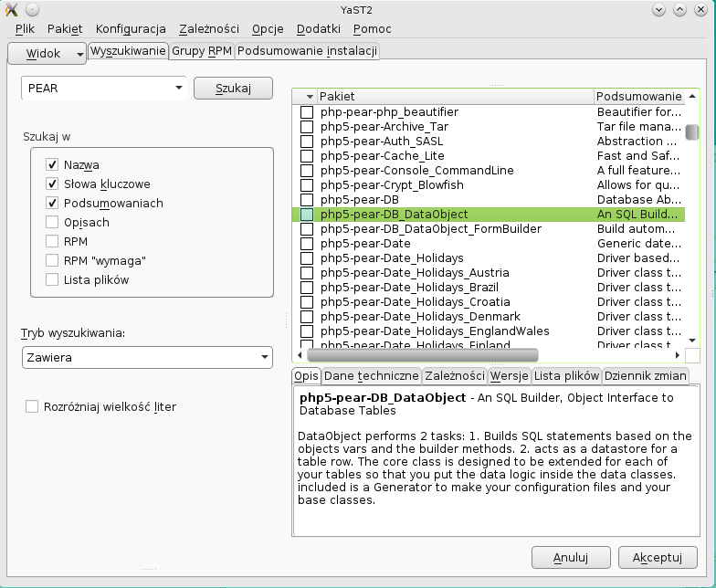716x588 pixels.
Task: Enable the Opisach search checkbox
Action: (52, 223)
